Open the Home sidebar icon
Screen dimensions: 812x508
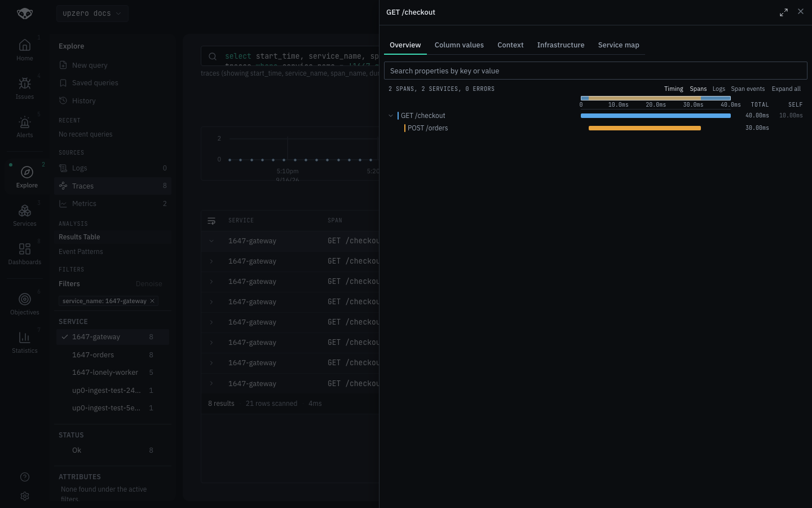point(25,45)
